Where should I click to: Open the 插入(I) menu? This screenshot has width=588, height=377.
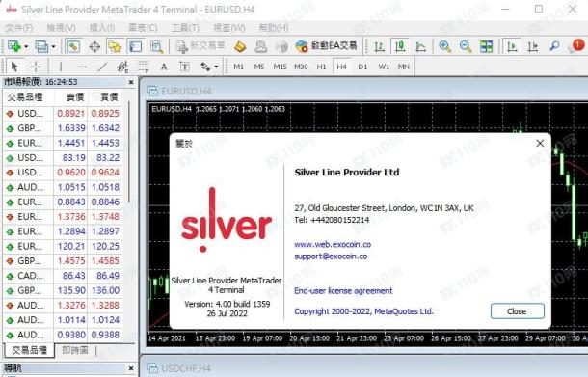tap(102, 28)
